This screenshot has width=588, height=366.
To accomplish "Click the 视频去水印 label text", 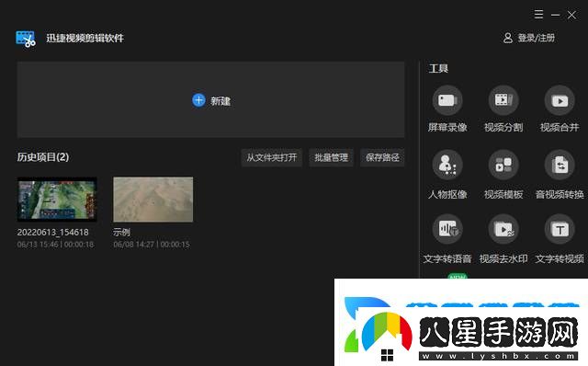I will coord(503,258).
